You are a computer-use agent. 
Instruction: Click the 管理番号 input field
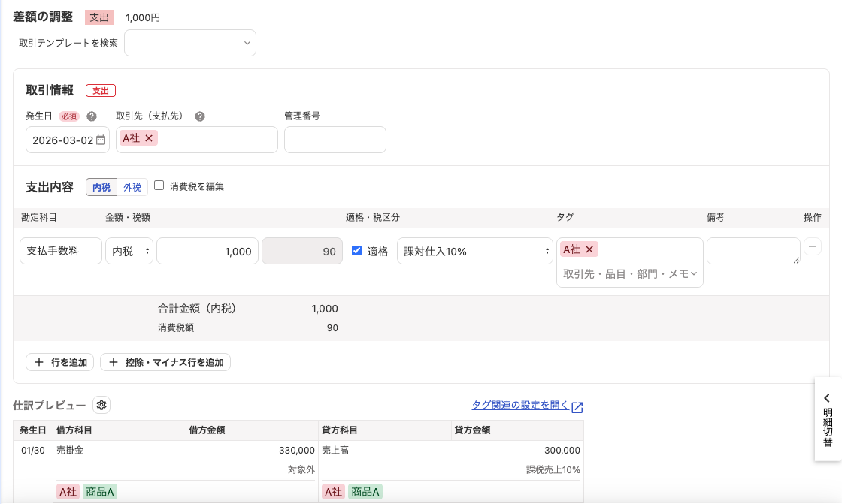click(x=335, y=140)
